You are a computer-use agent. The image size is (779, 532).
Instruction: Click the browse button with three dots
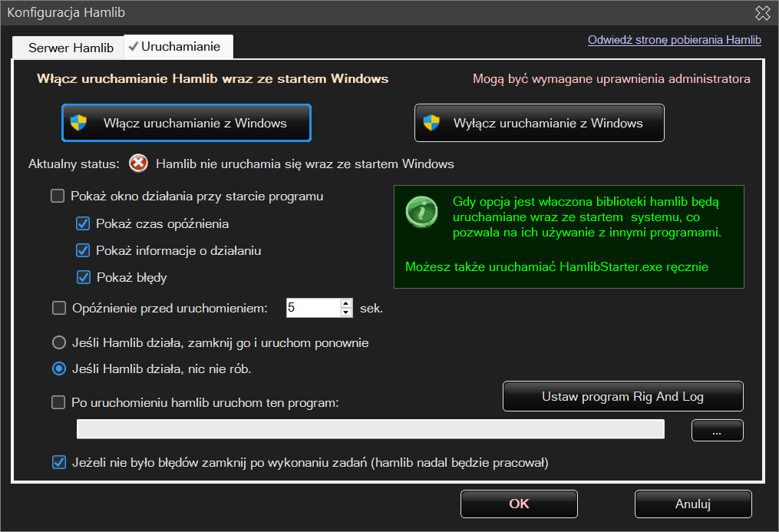coord(717,431)
